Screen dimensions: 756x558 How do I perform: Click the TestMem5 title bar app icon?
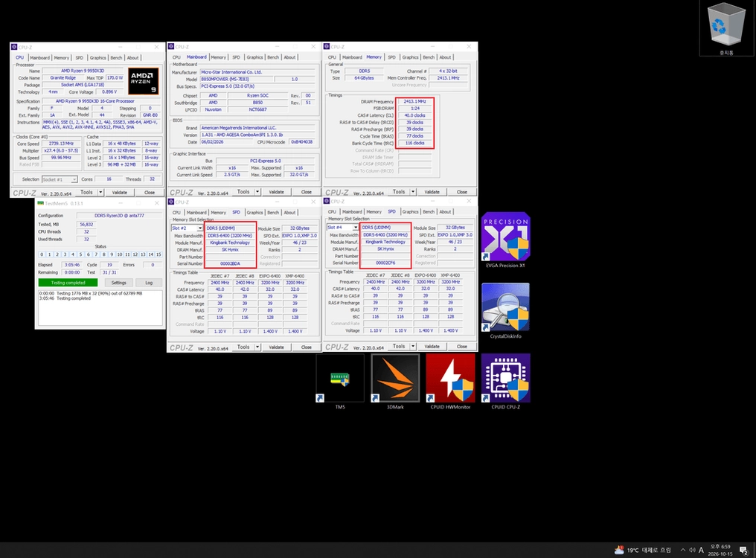[40, 203]
